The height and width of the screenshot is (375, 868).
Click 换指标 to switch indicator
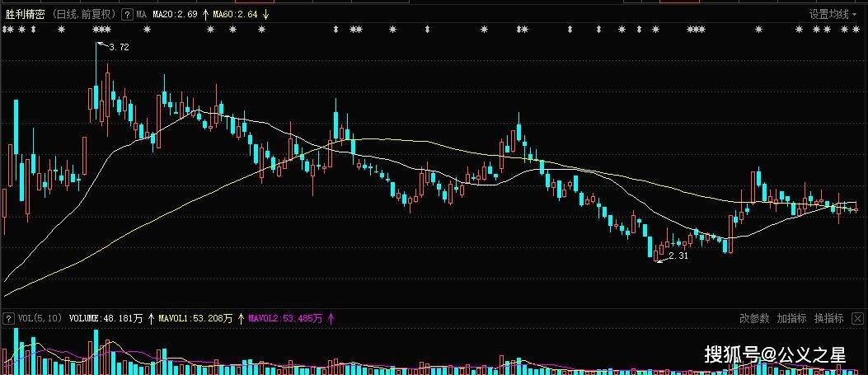pos(829,318)
